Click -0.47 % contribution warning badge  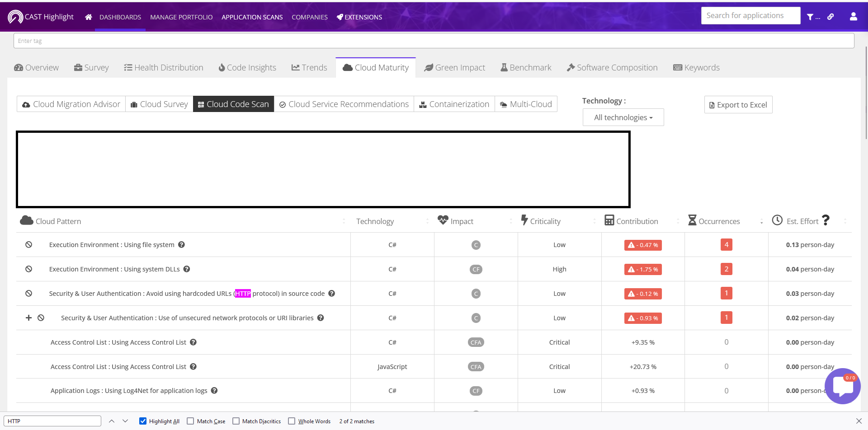[x=643, y=245]
